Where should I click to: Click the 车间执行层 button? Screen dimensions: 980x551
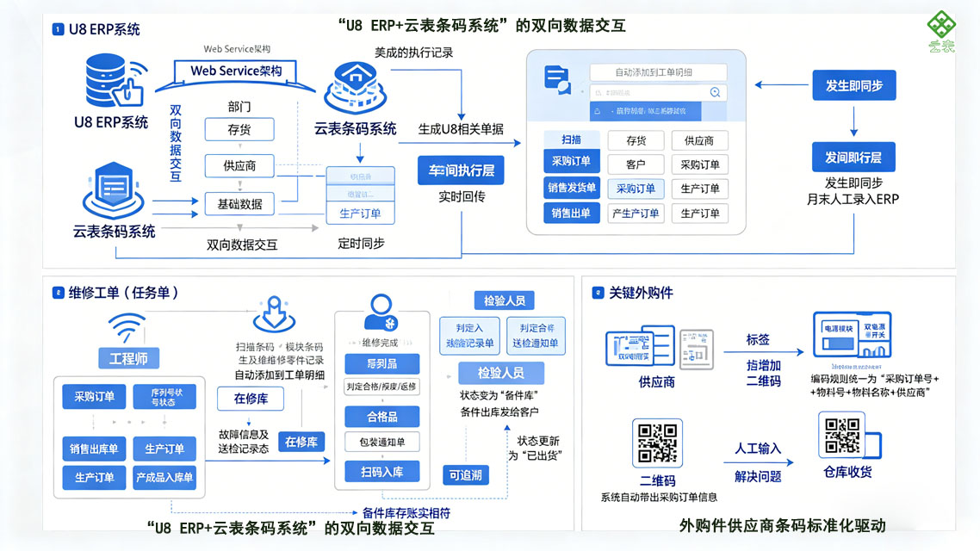pos(462,170)
